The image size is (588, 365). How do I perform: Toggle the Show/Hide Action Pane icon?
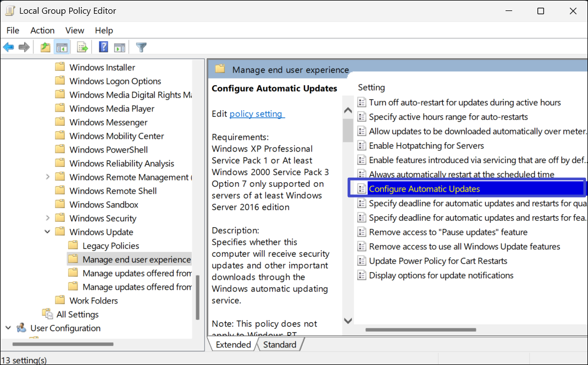[x=119, y=48]
